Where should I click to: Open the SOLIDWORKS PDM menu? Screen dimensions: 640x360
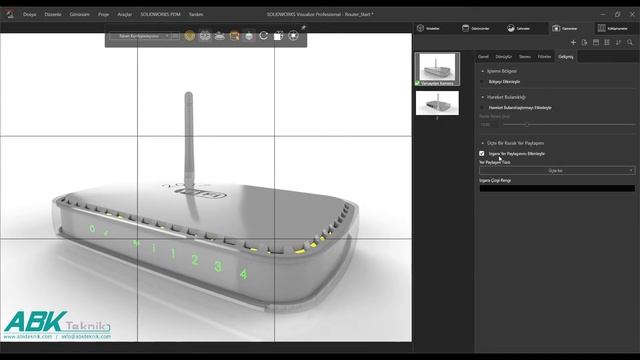(160, 14)
